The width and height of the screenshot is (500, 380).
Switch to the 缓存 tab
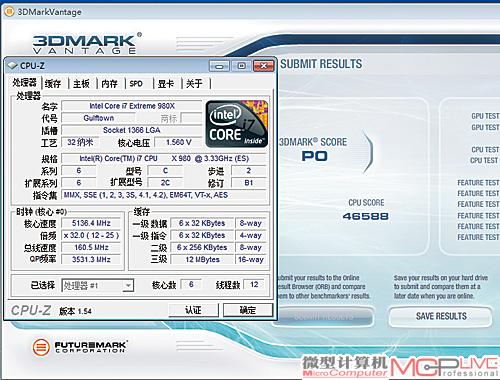click(53, 84)
